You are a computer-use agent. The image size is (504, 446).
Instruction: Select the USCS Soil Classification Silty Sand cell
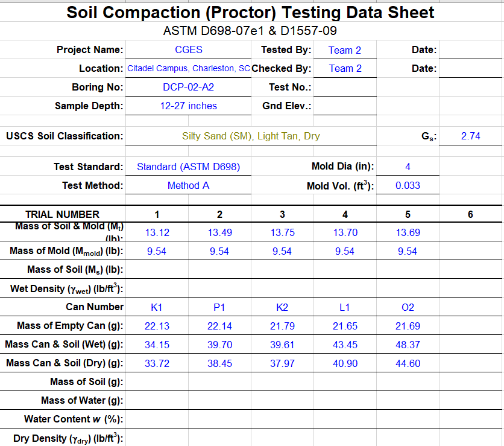pos(251,136)
